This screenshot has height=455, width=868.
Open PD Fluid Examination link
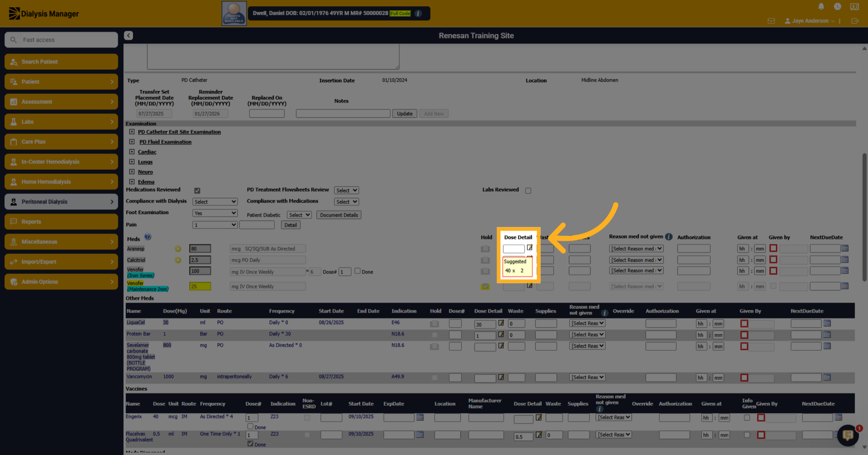(165, 142)
